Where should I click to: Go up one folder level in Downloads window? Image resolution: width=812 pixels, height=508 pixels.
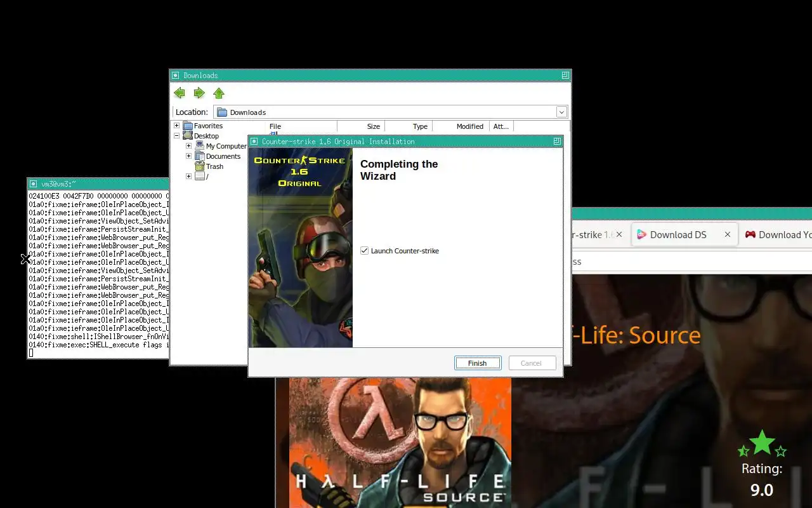pos(219,93)
